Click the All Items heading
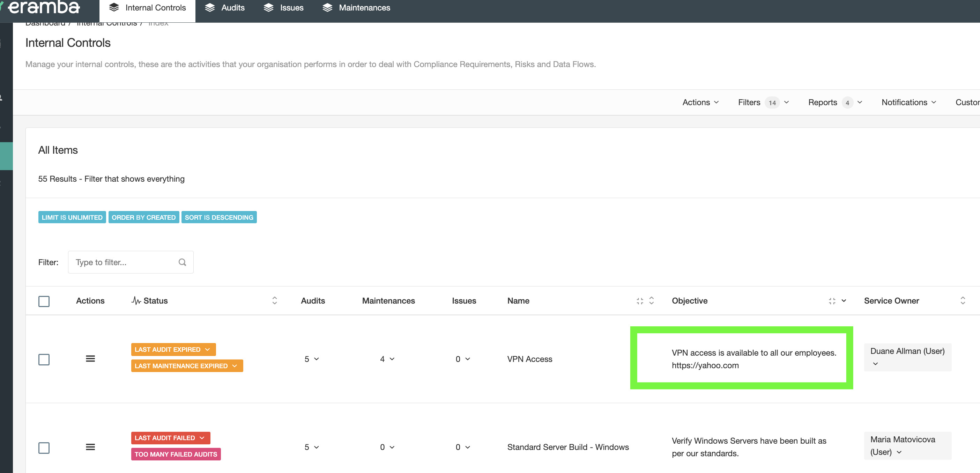 click(58, 150)
